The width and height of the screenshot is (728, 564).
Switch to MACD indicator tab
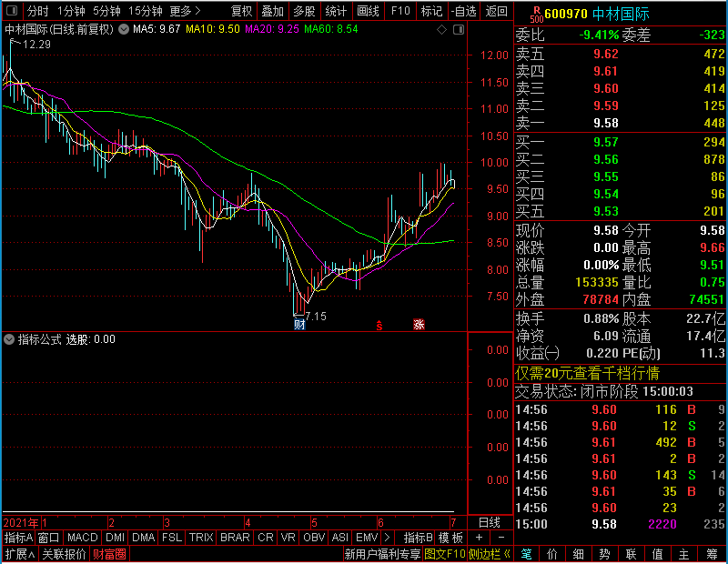click(82, 538)
